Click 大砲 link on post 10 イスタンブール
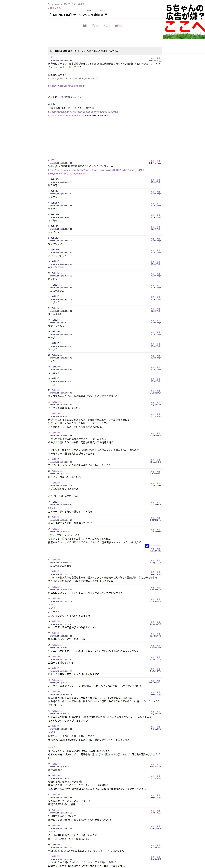 tap(159, 262)
